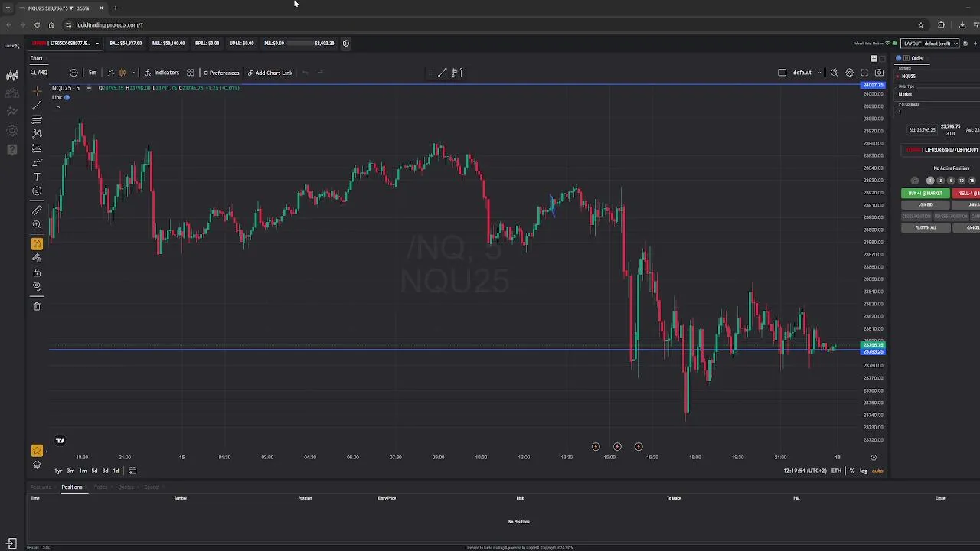Open the Indicators menu
The height and width of the screenshot is (551, 980).
click(x=162, y=73)
